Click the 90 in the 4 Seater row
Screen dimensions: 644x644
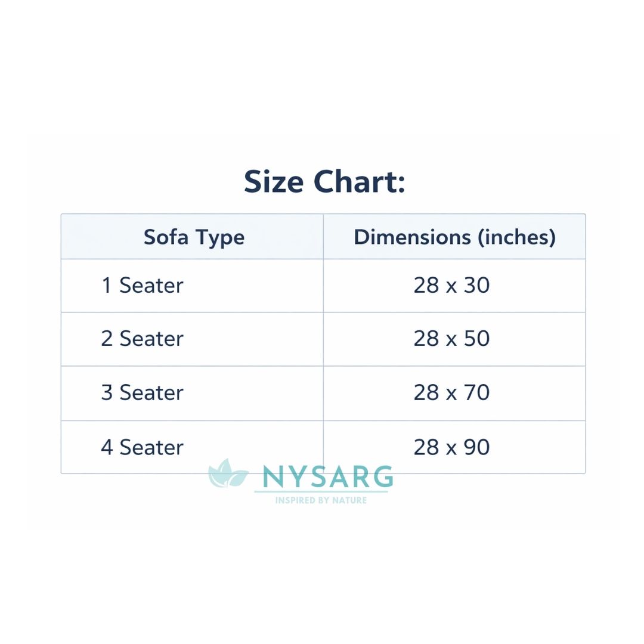coord(476,447)
